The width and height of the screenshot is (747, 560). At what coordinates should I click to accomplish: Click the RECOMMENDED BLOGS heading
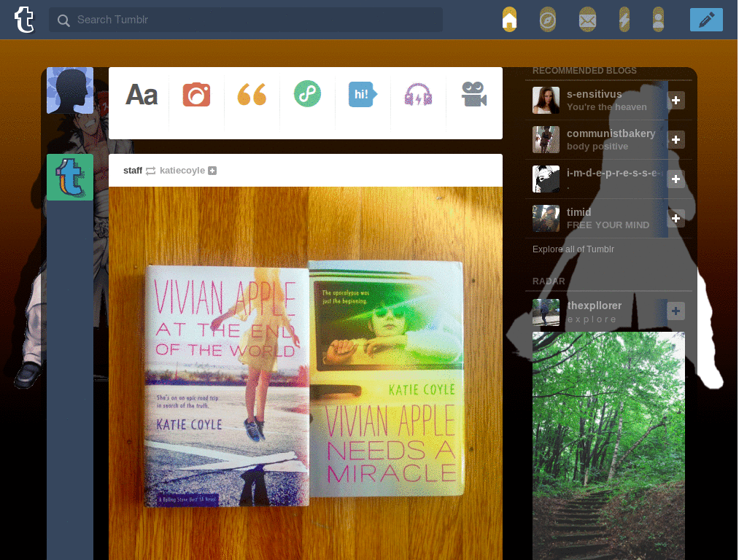click(584, 71)
